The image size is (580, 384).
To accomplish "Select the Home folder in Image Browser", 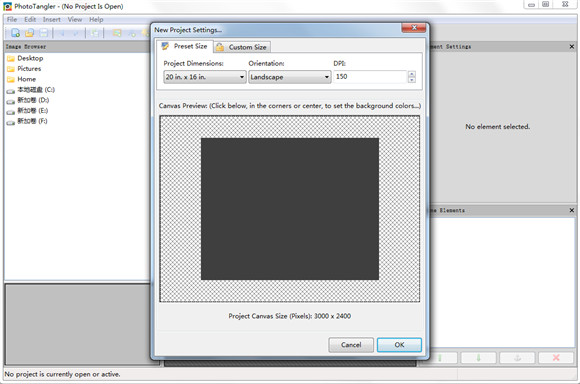I will click(x=21, y=79).
